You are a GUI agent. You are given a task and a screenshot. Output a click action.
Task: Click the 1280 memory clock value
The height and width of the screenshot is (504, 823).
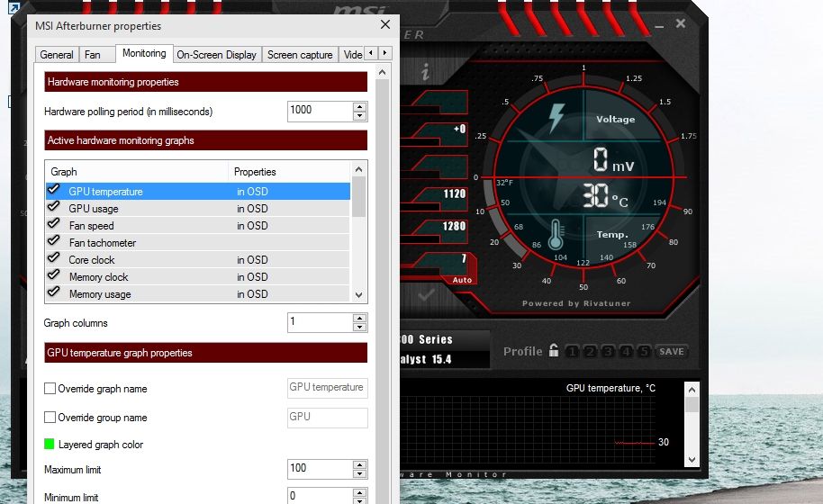pos(454,226)
